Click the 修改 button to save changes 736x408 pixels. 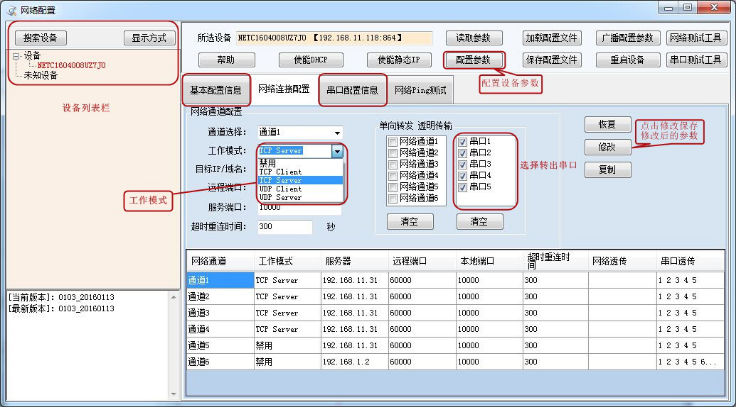click(607, 147)
